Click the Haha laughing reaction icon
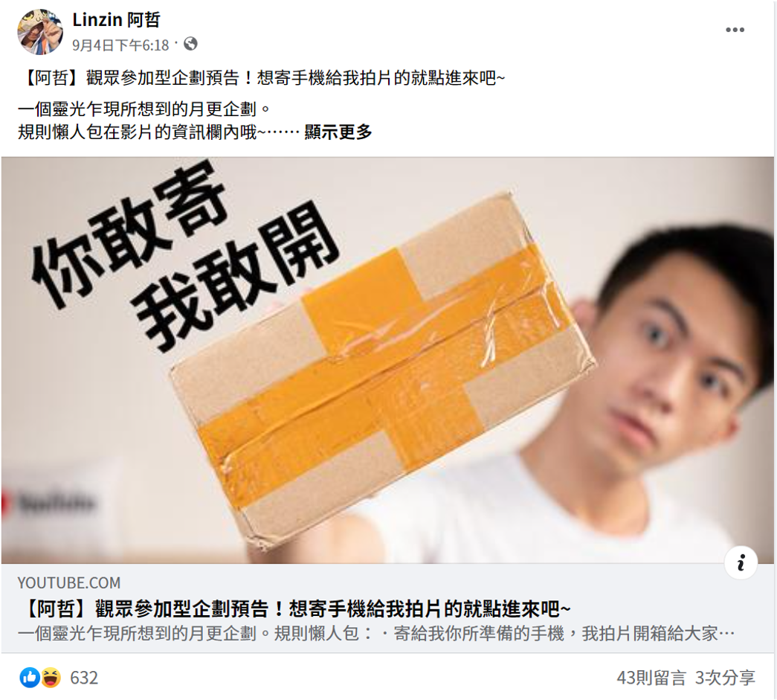This screenshot has width=777, height=700. click(x=51, y=677)
